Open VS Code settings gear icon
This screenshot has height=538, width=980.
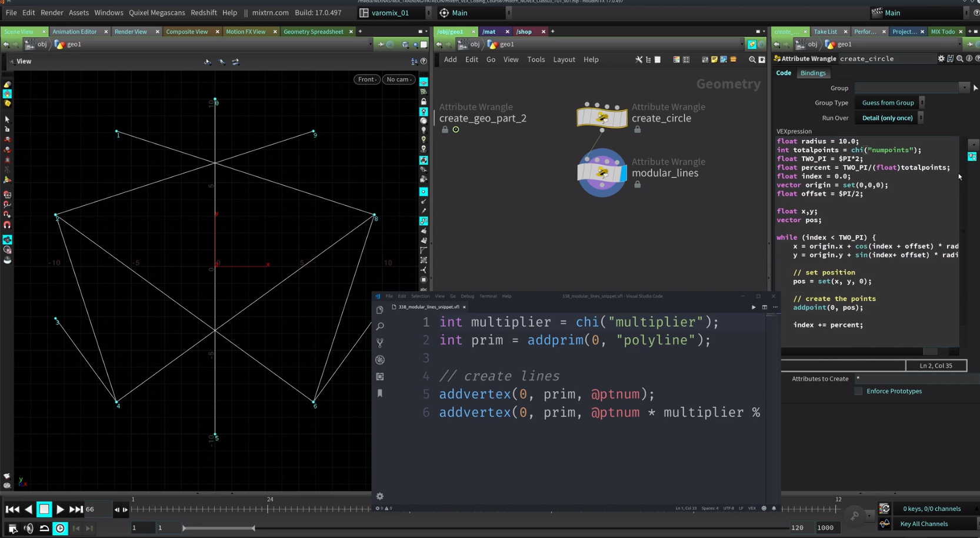(380, 496)
